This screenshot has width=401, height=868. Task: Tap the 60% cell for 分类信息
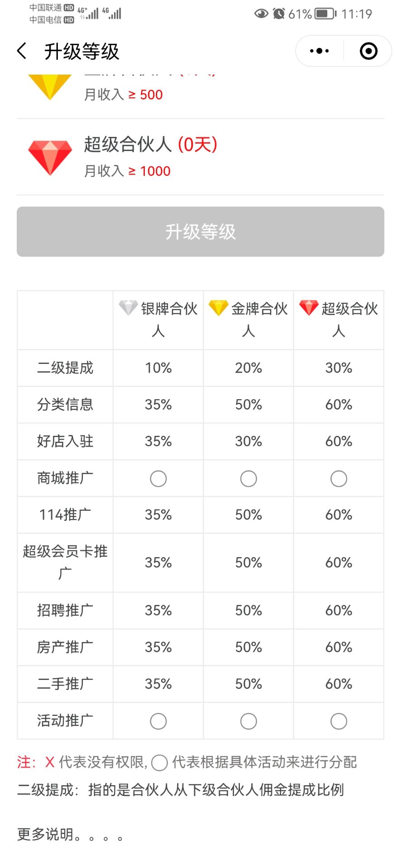(x=339, y=404)
